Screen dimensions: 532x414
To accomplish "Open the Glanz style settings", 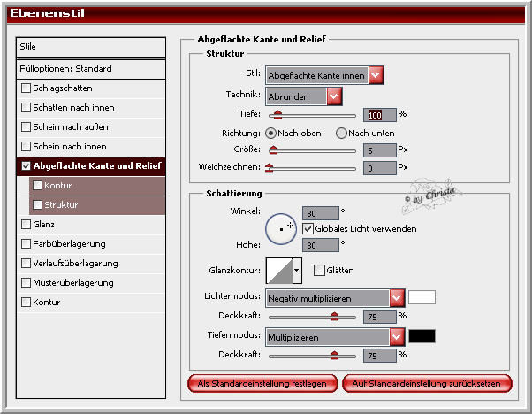I will click(x=44, y=224).
